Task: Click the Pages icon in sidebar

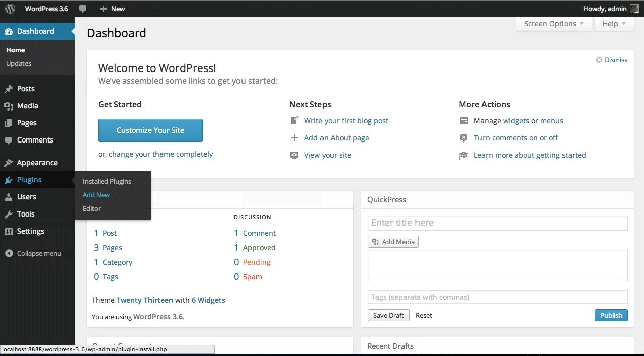Action: (9, 123)
